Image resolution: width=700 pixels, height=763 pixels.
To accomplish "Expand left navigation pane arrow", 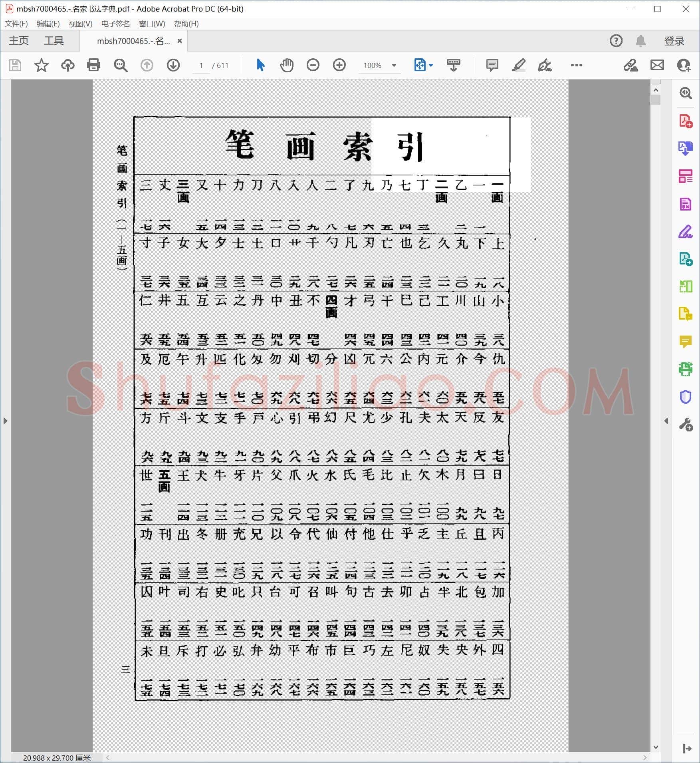I will [x=5, y=421].
